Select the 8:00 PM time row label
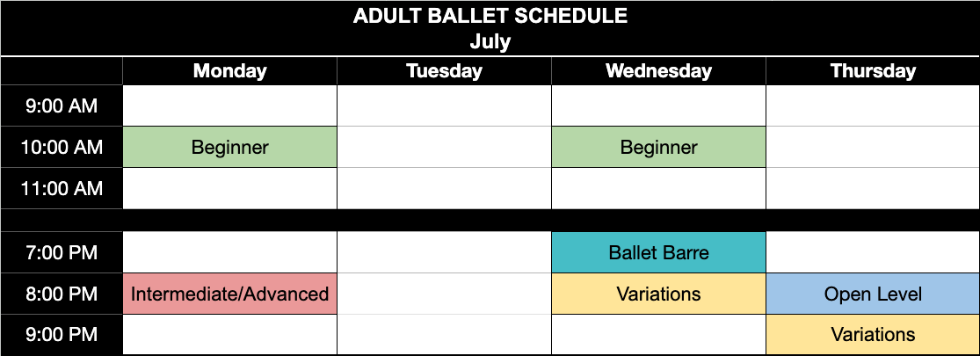 (x=62, y=294)
